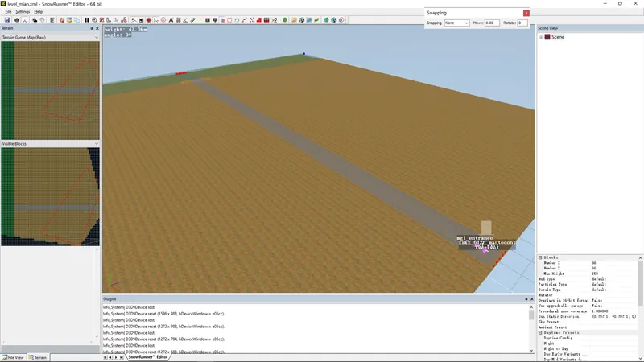
Task: Click the orange hatched square icon
Action: [294, 19]
